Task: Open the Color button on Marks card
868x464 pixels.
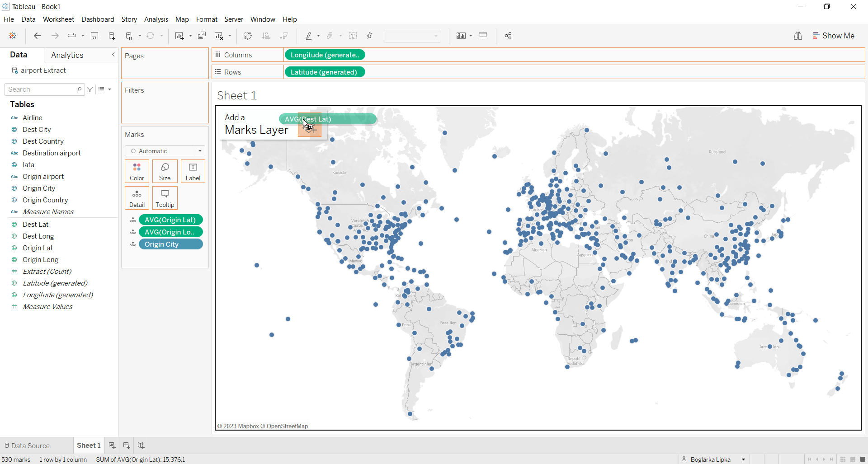Action: [137, 171]
